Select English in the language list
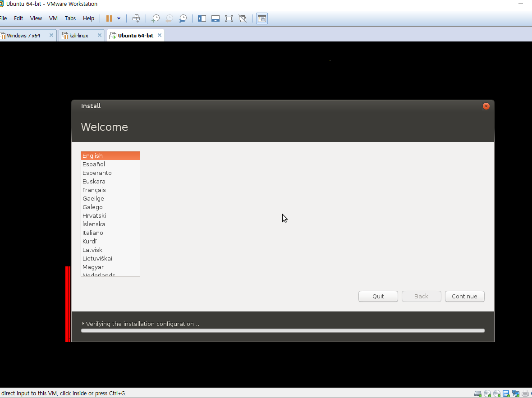 pyautogui.click(x=110, y=156)
